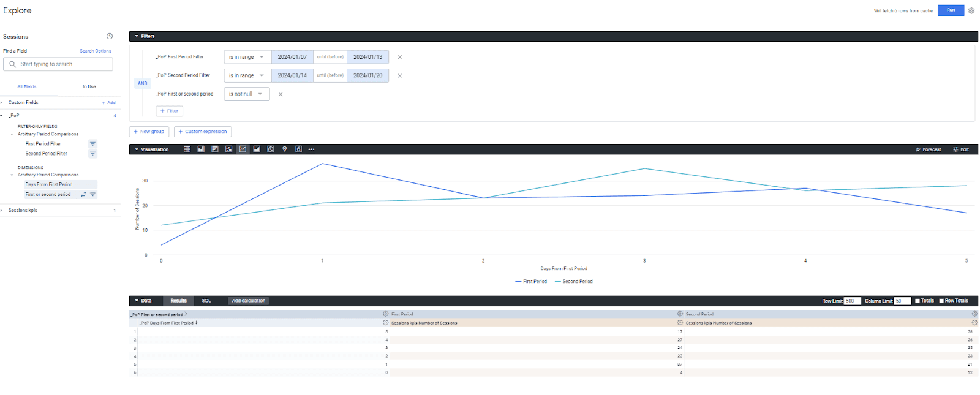Select the Pie chart visualization icon
Viewport: 980px width, 395px height.
[x=271, y=149]
